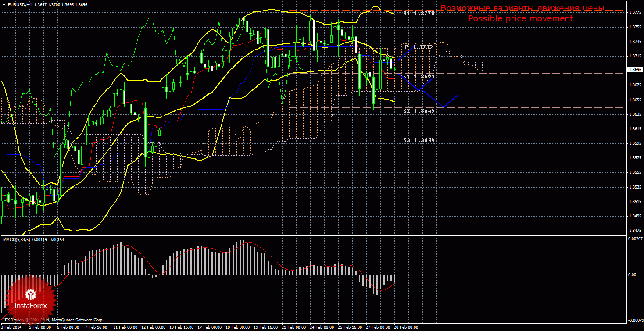Click the '28 Feb 08:00' time label
Screen dimensions: 644x331
tap(406, 327)
